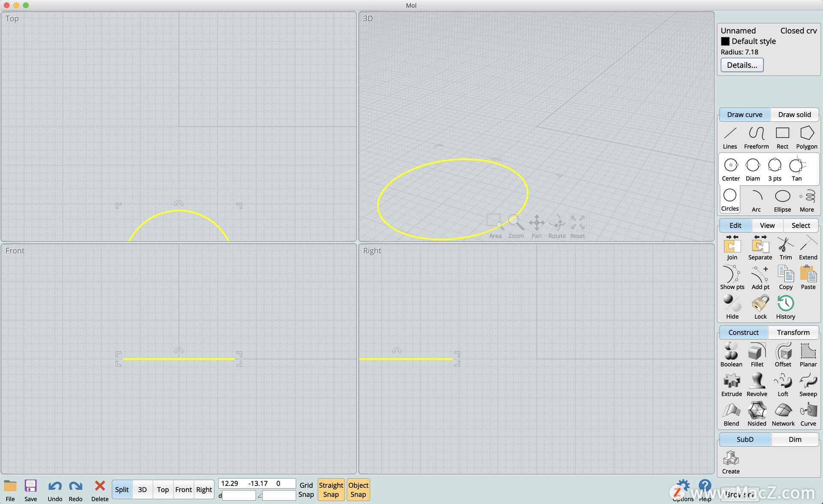Select the Trim edit tool

[x=785, y=248]
